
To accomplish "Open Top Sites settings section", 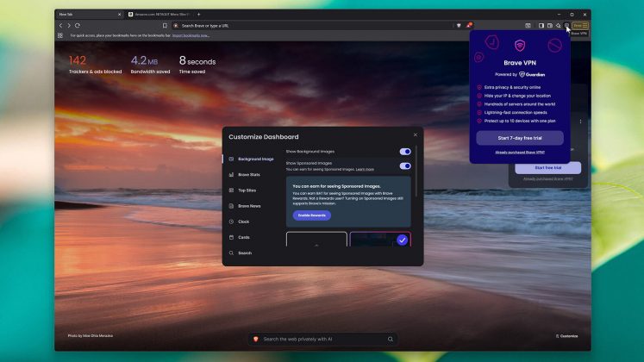I will point(247,190).
